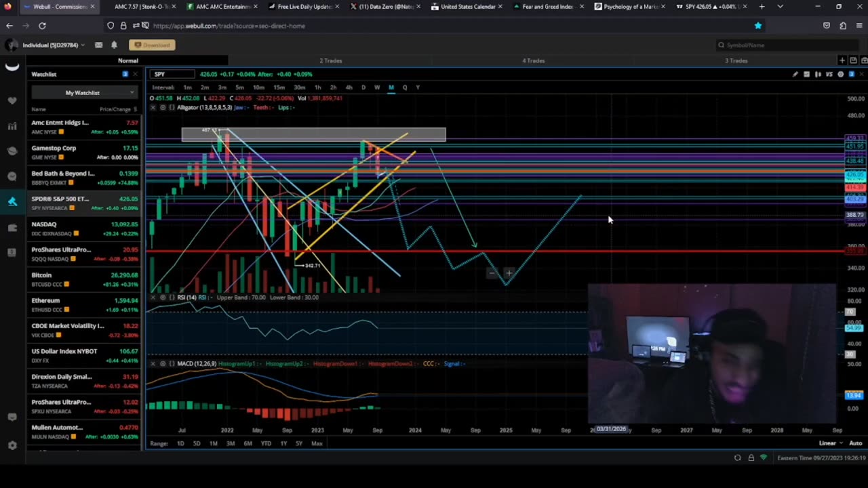Remove the MACD indicator with X
This screenshot has height=488, width=868.
point(153,363)
